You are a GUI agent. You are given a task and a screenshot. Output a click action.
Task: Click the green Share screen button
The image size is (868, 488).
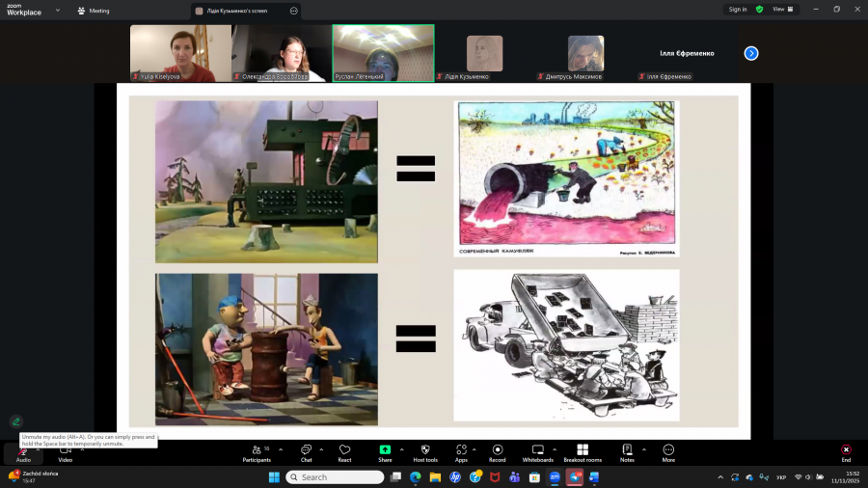tap(385, 453)
